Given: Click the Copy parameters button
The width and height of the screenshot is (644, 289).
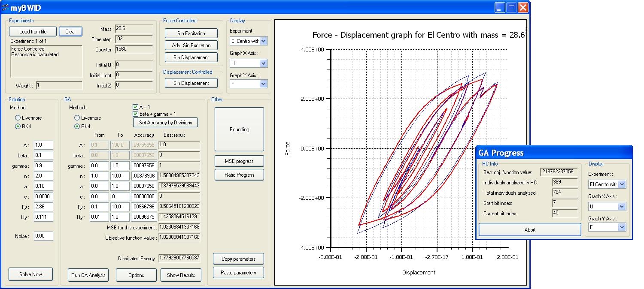Looking at the screenshot, I should (x=238, y=259).
